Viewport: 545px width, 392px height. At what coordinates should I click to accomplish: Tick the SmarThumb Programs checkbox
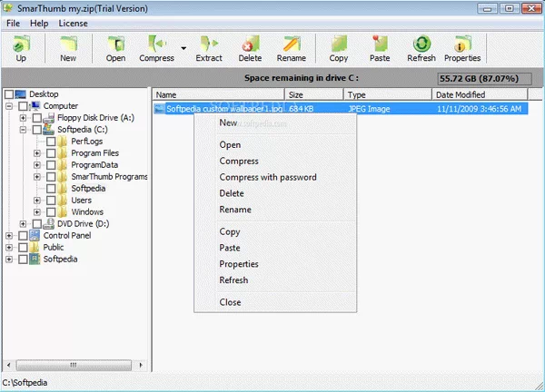pyautogui.click(x=51, y=177)
